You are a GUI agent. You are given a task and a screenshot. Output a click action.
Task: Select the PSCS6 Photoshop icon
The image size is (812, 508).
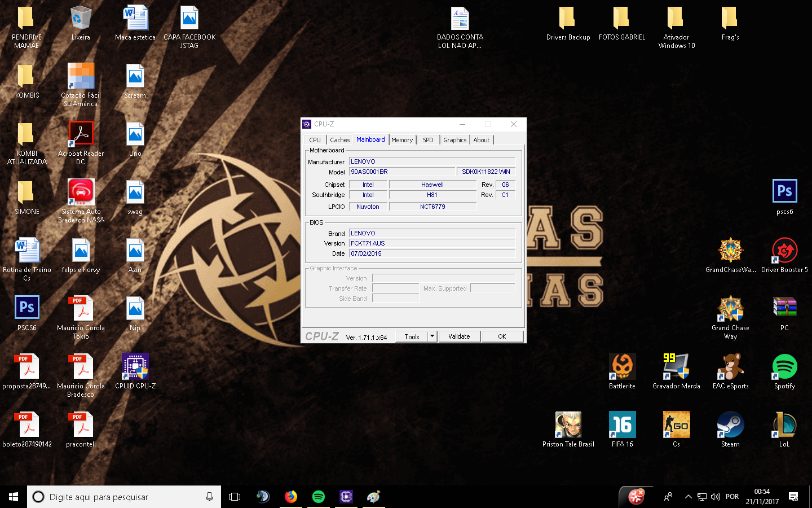pos(27,314)
